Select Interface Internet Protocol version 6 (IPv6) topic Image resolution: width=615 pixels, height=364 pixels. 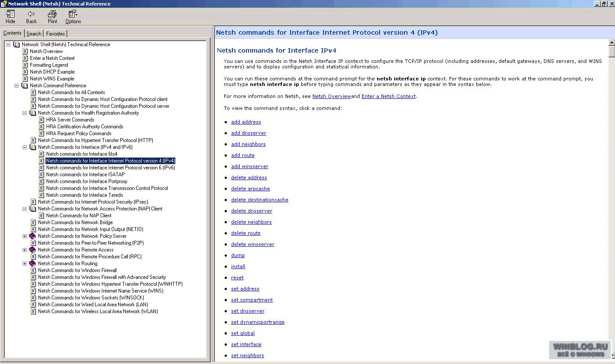tap(110, 168)
